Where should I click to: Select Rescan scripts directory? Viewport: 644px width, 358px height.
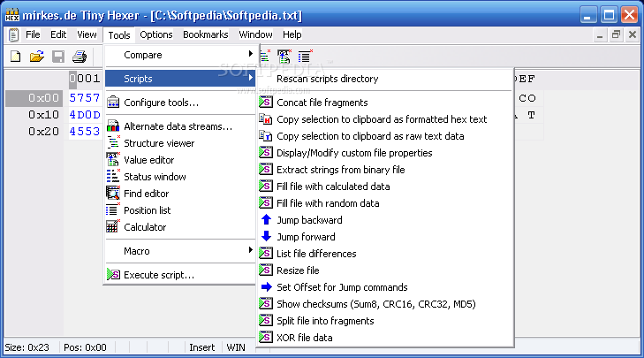pos(327,79)
